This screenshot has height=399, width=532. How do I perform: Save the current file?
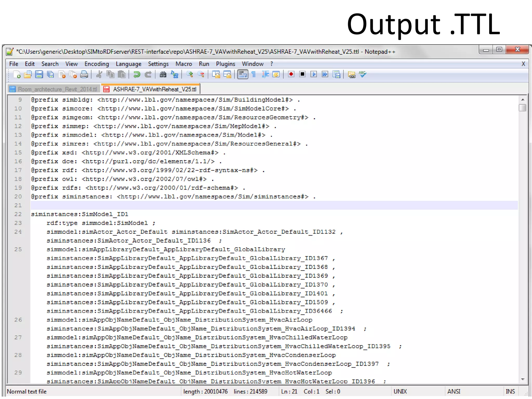(x=39, y=75)
